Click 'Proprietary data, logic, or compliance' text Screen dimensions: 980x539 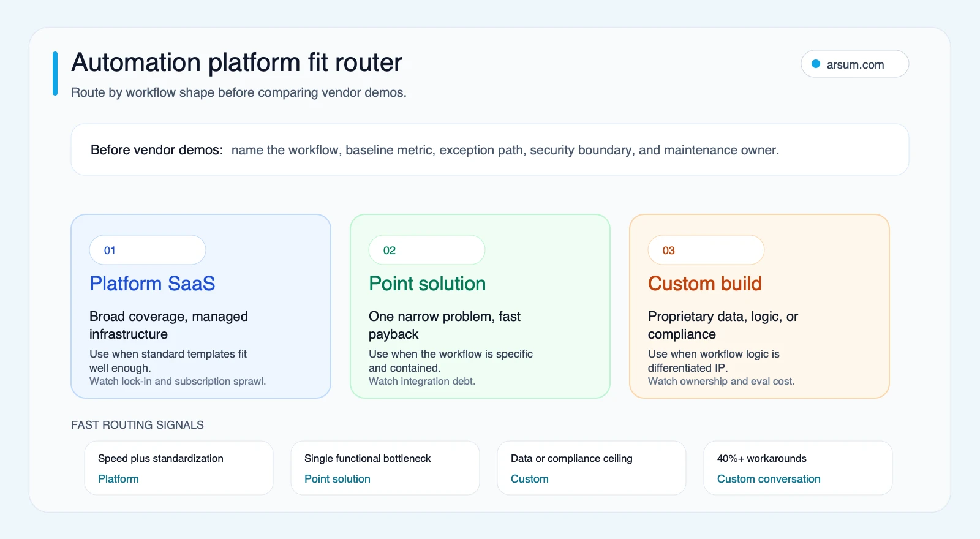[x=723, y=325]
